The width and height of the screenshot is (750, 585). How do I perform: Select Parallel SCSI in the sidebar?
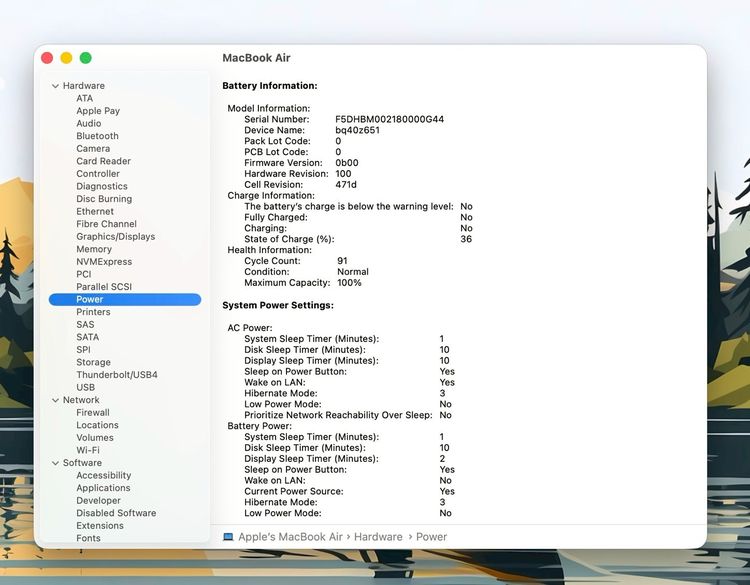[104, 287]
